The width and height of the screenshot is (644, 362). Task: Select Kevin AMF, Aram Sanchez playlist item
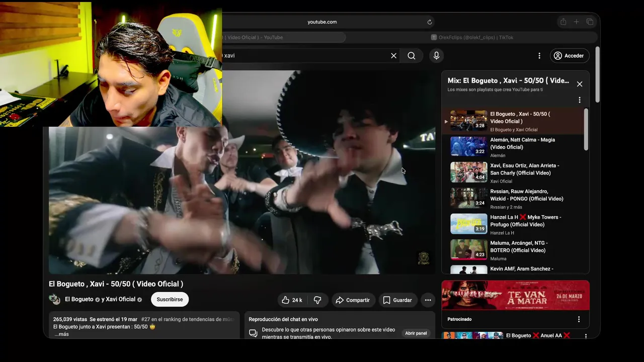513,269
